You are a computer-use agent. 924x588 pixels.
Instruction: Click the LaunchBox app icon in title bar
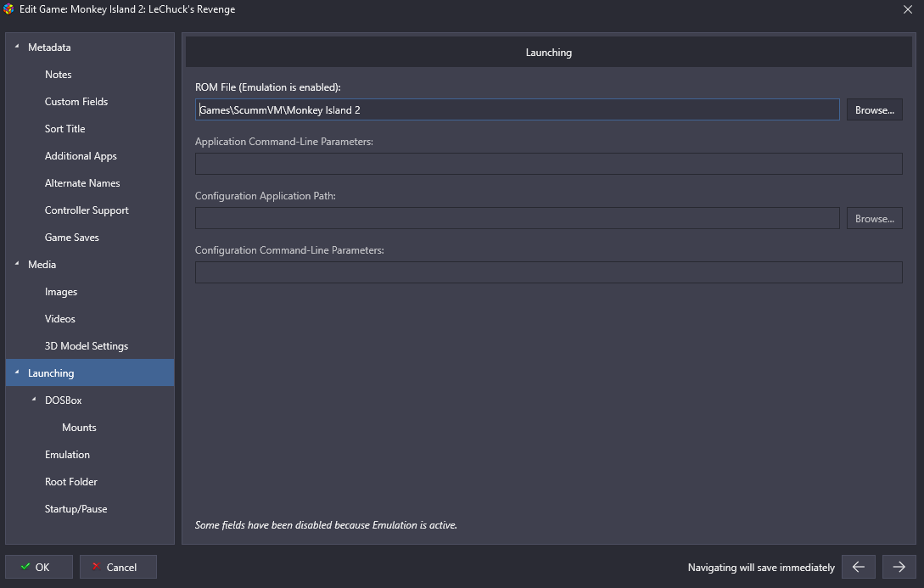tap(9, 9)
